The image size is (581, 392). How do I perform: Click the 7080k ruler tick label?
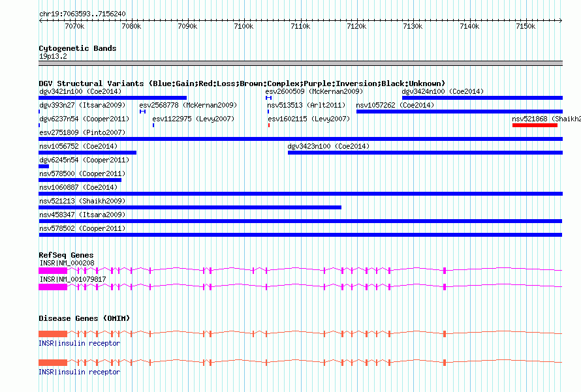click(131, 26)
